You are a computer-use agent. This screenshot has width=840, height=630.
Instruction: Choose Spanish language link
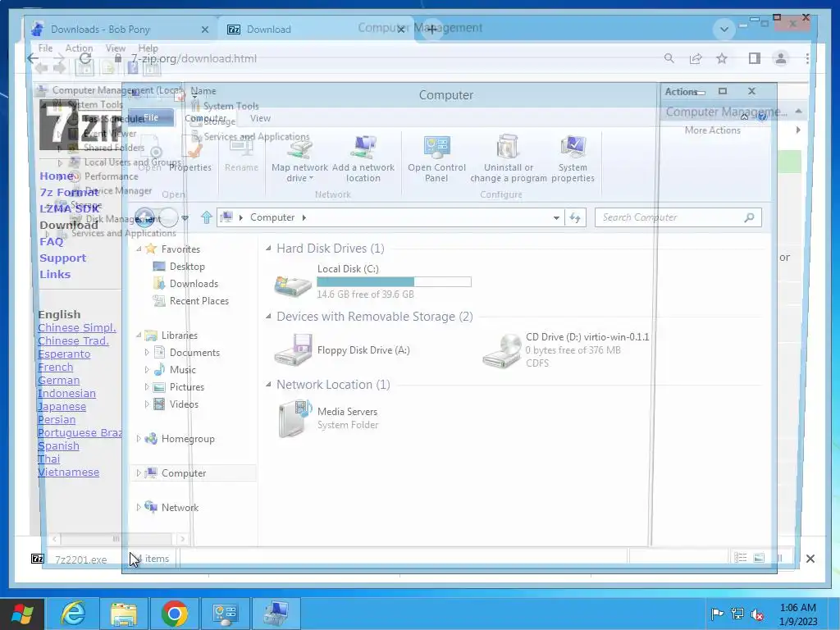pyautogui.click(x=58, y=445)
